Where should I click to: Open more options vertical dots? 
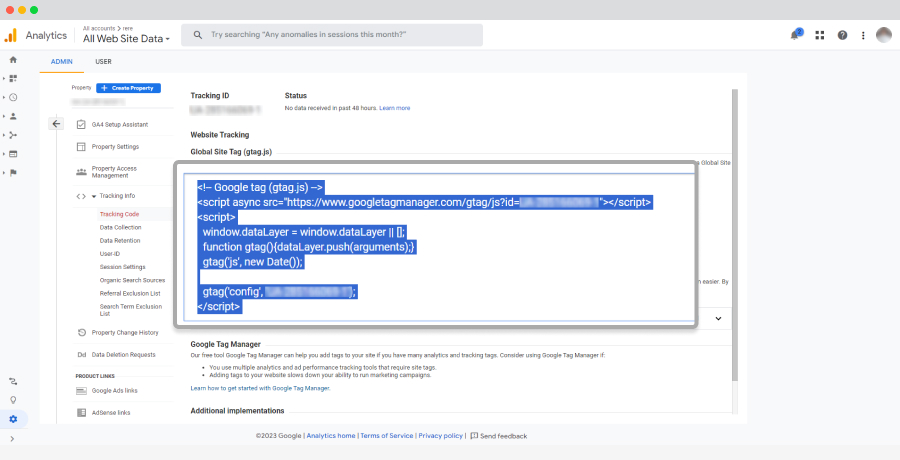(x=863, y=35)
